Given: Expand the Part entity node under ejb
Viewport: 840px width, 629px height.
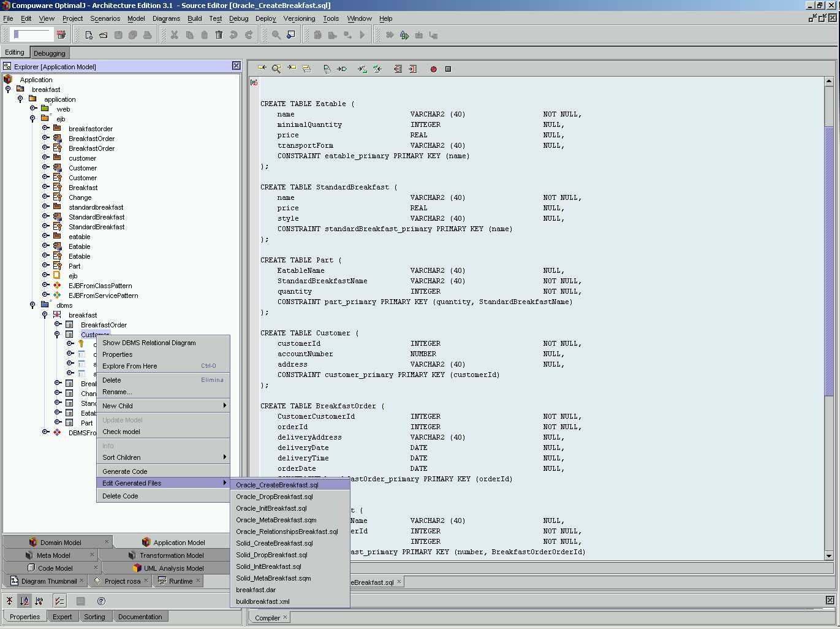Looking at the screenshot, I should (x=45, y=265).
